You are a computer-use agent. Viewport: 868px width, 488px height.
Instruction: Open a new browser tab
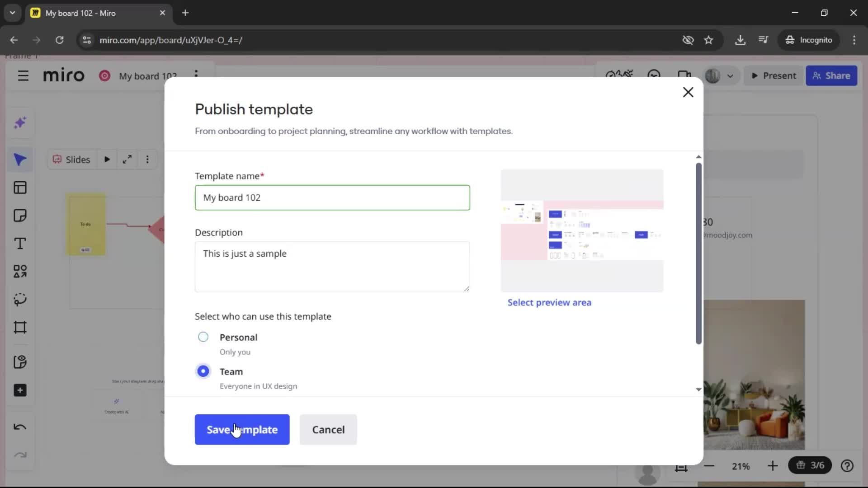185,13
